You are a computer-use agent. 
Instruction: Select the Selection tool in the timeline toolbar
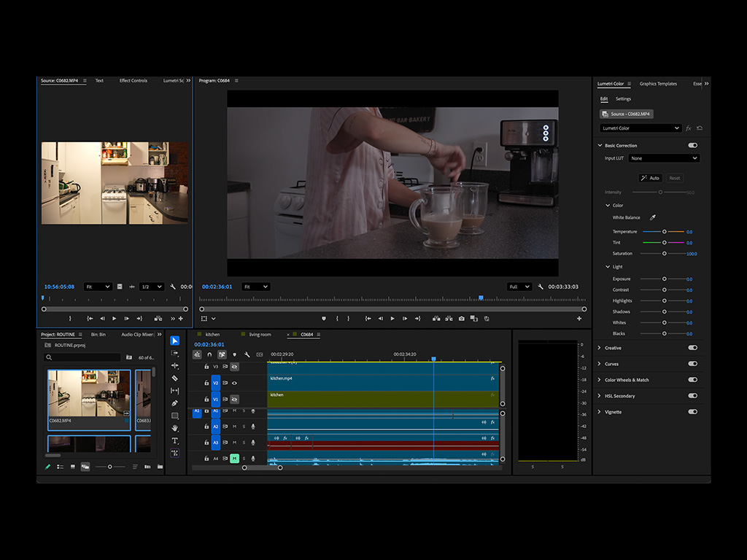point(174,341)
